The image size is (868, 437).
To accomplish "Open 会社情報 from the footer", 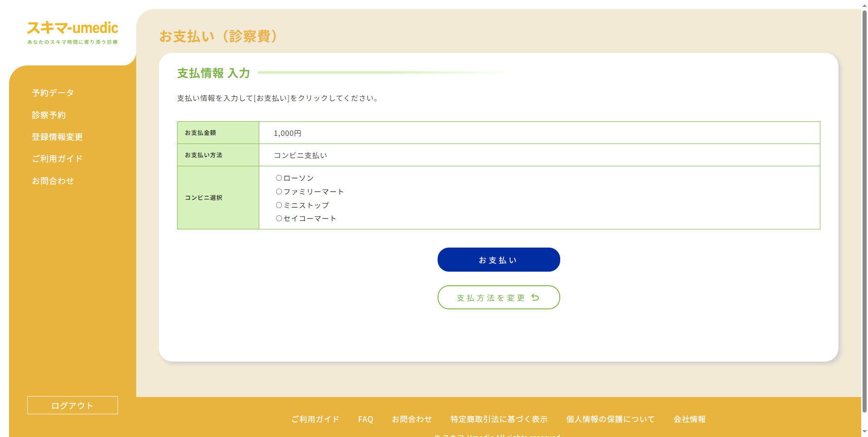I will click(x=690, y=419).
